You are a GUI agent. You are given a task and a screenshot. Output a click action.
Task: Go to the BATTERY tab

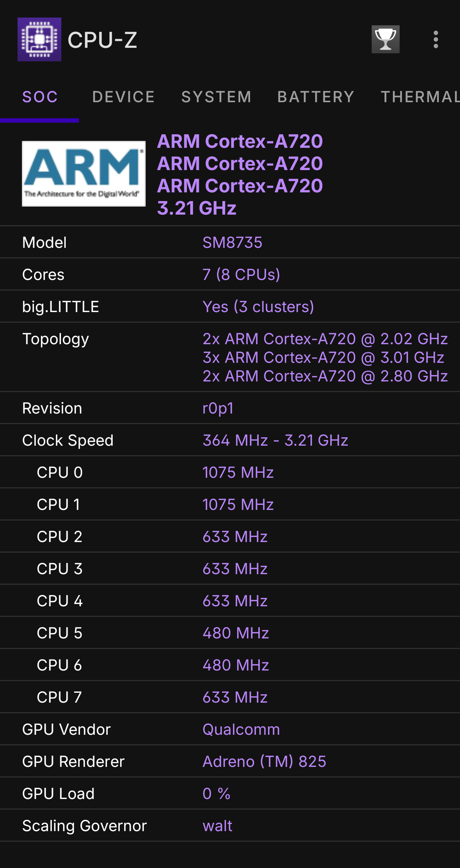coord(316,97)
